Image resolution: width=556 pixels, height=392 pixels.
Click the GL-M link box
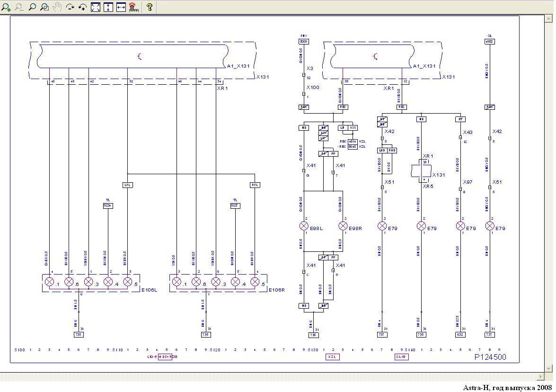pos(401,357)
